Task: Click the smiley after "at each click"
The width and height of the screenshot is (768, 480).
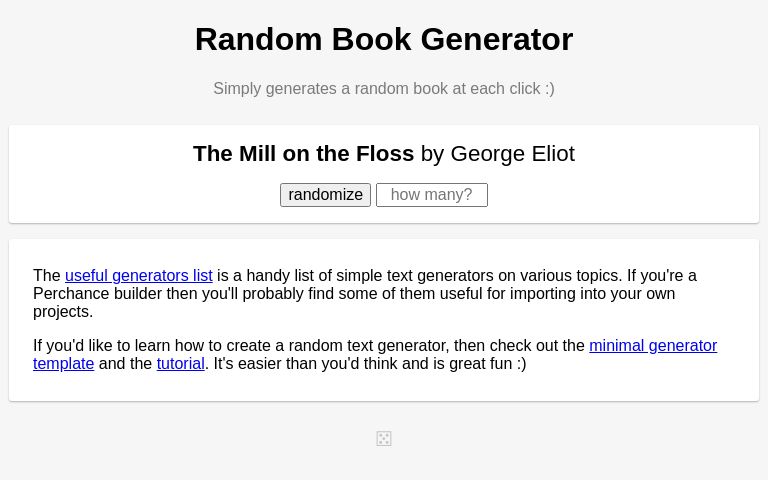Action: click(x=549, y=89)
